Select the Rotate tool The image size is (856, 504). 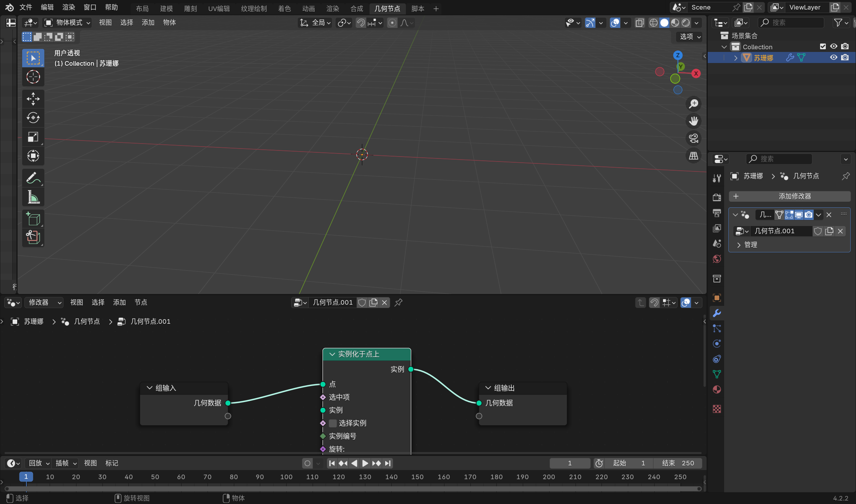coord(33,118)
